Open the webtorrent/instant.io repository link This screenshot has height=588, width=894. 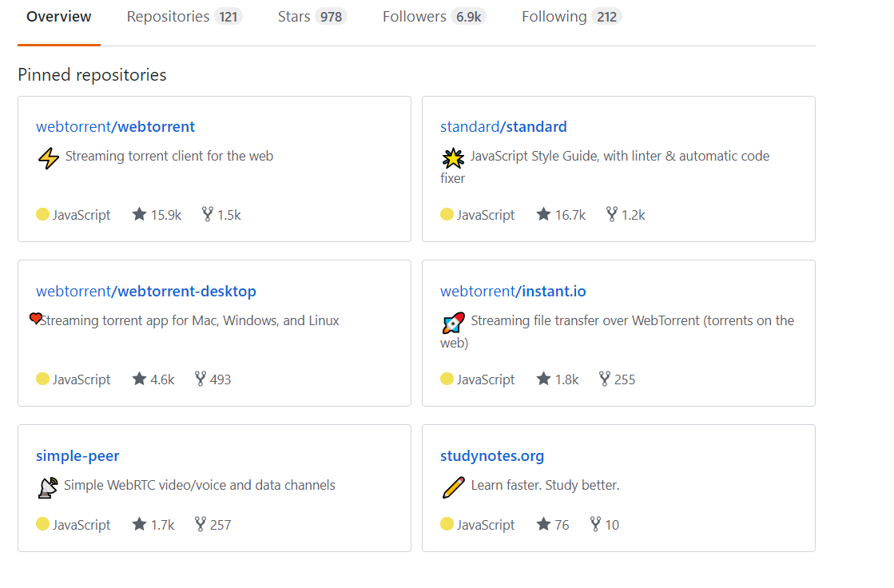(x=513, y=292)
